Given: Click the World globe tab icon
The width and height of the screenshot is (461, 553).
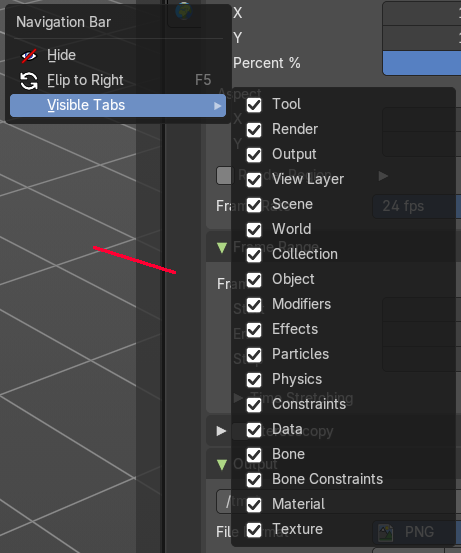Looking at the screenshot, I should point(184,11).
